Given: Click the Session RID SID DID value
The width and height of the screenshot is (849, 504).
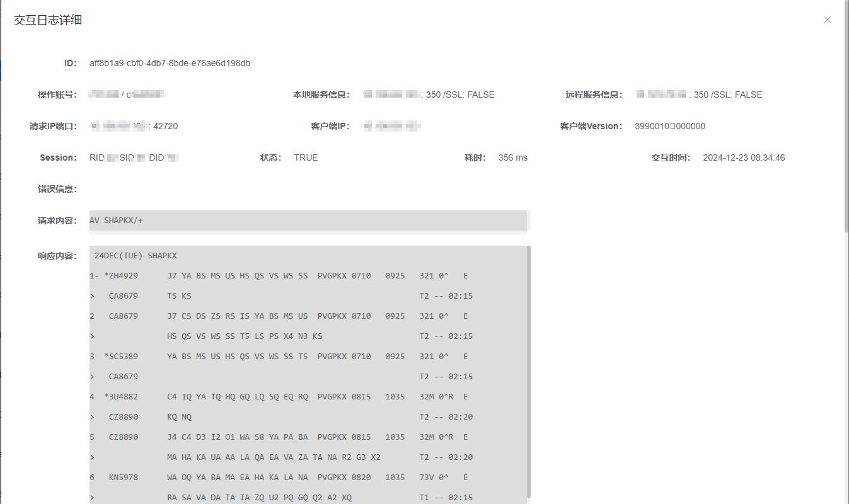Looking at the screenshot, I should (134, 157).
